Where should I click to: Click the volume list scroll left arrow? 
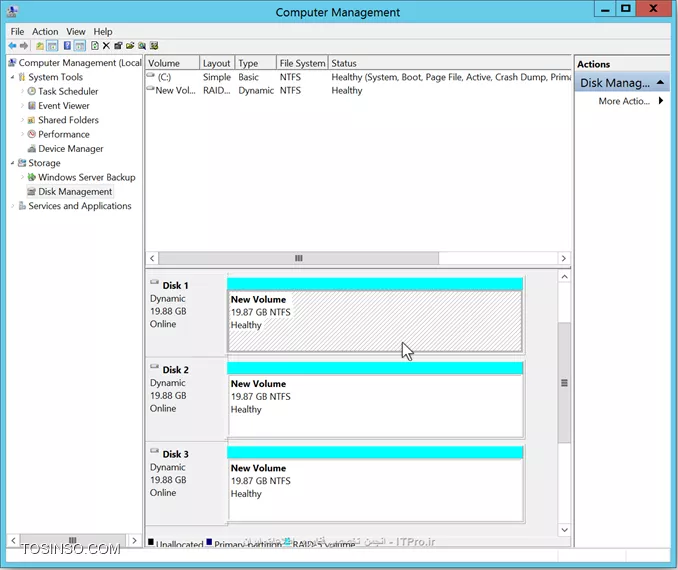pyautogui.click(x=152, y=258)
